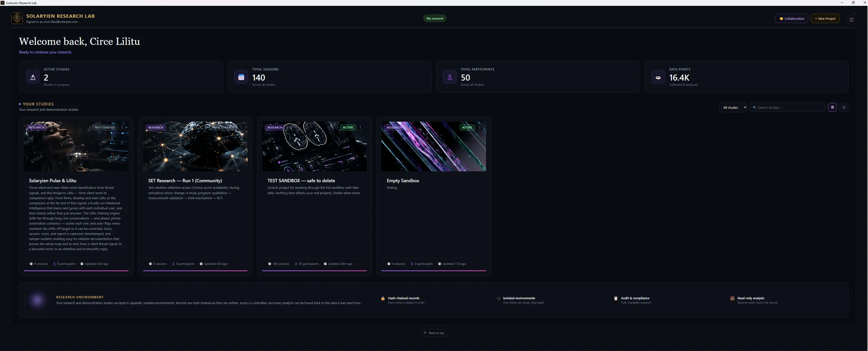The image size is (868, 351).
Task: Click the updated clock icon on Empty Sandbox card
Action: tap(440, 264)
